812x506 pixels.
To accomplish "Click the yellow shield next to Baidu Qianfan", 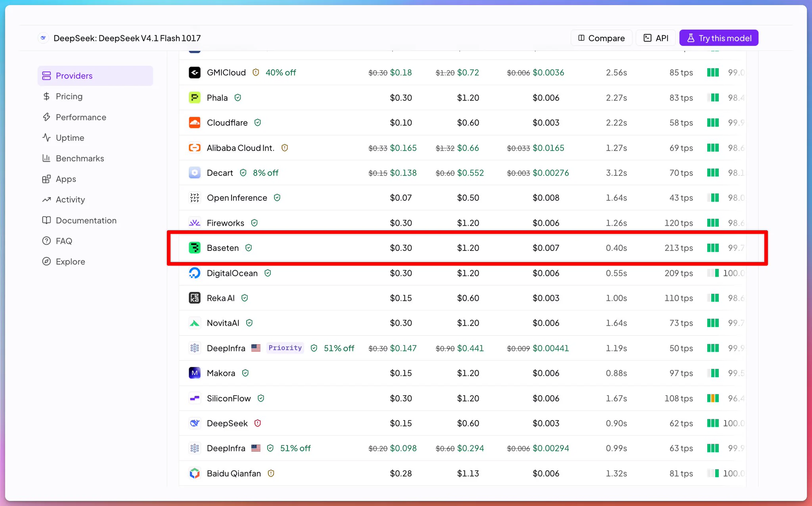I will click(271, 473).
